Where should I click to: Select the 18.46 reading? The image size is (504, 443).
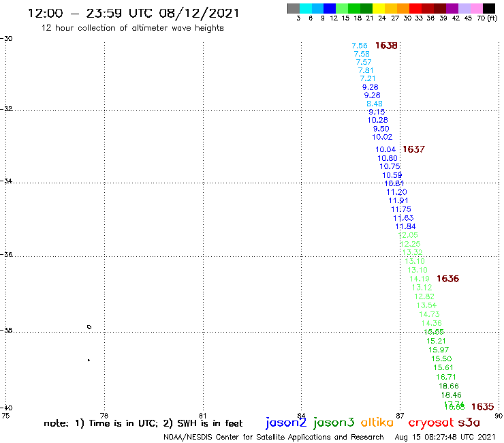click(452, 395)
